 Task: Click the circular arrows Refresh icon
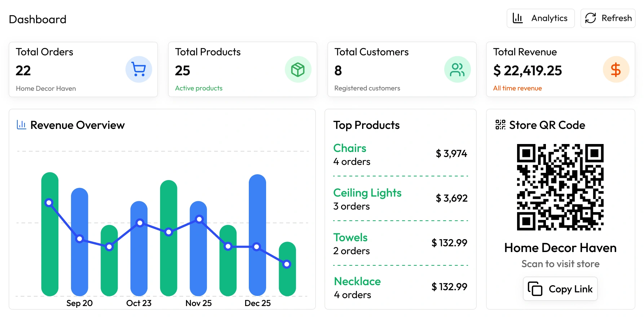coord(591,18)
